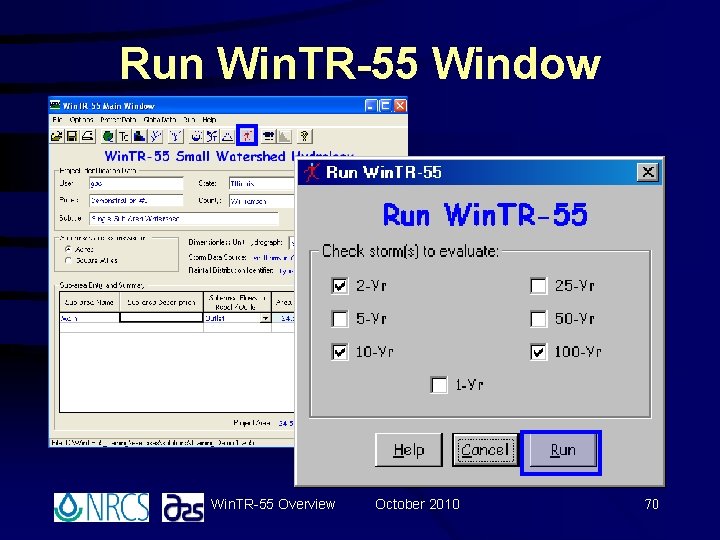Click the red running man toolbar icon

(x=247, y=135)
